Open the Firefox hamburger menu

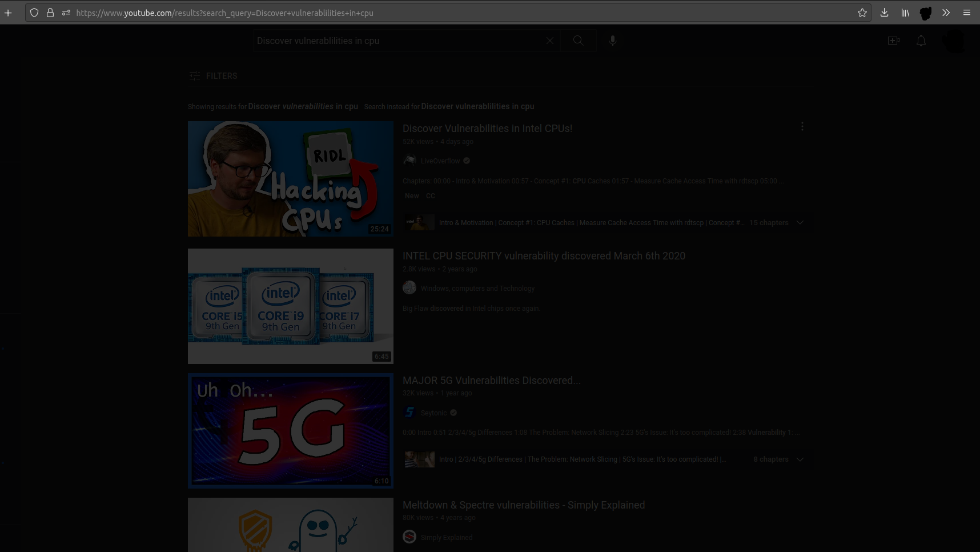click(x=967, y=13)
